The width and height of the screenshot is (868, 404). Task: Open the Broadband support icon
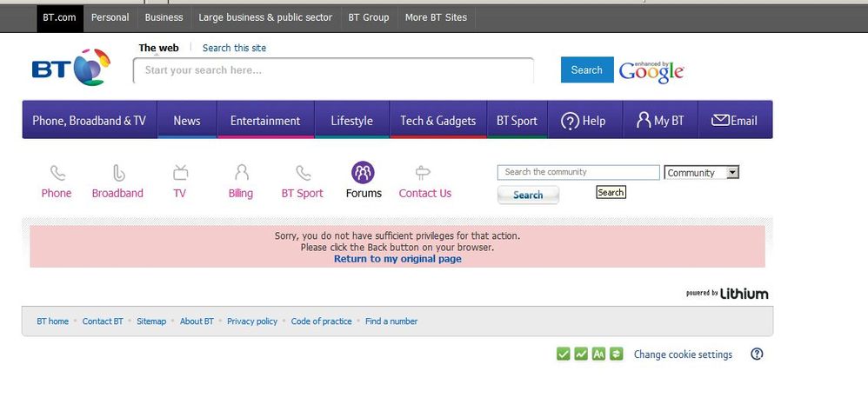click(117, 173)
